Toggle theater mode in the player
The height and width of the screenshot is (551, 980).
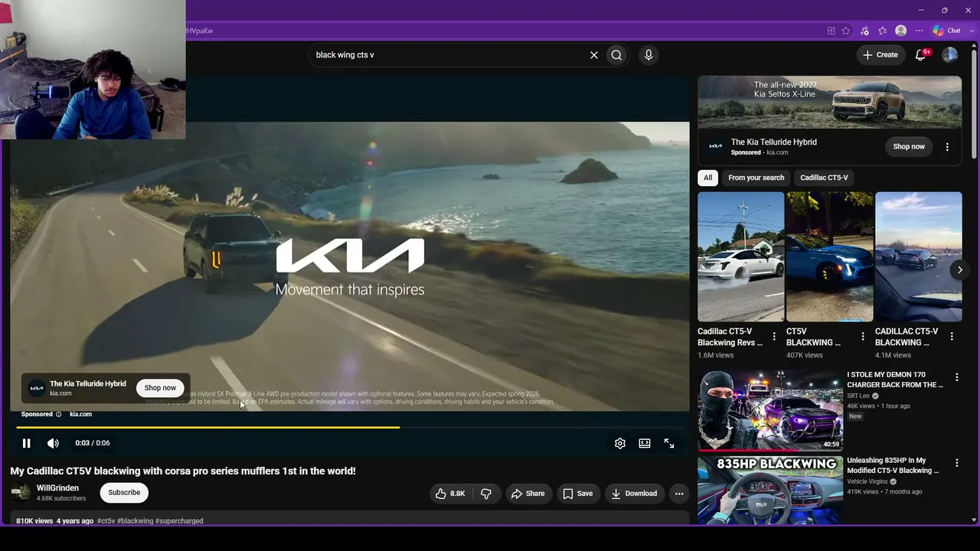pos(645,443)
